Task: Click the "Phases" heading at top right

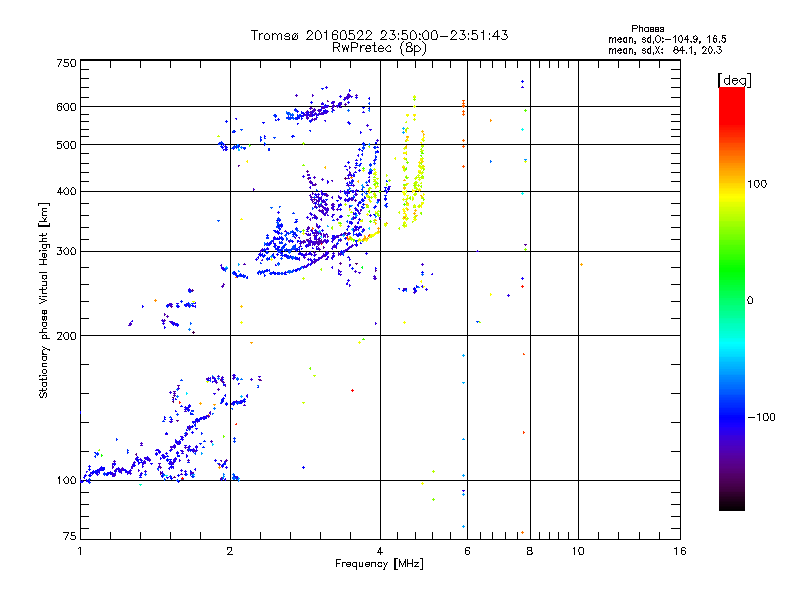Action: (647, 29)
